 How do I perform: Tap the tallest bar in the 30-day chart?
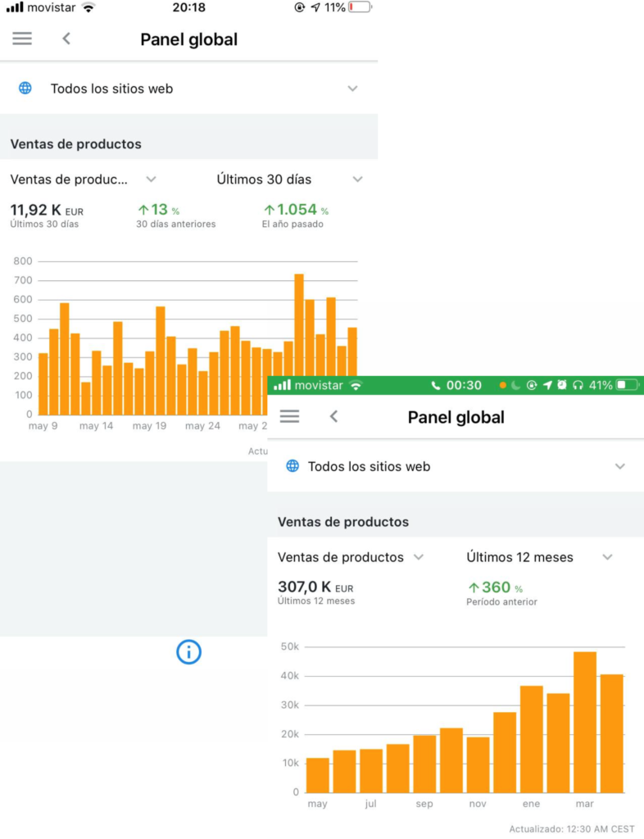click(x=299, y=344)
